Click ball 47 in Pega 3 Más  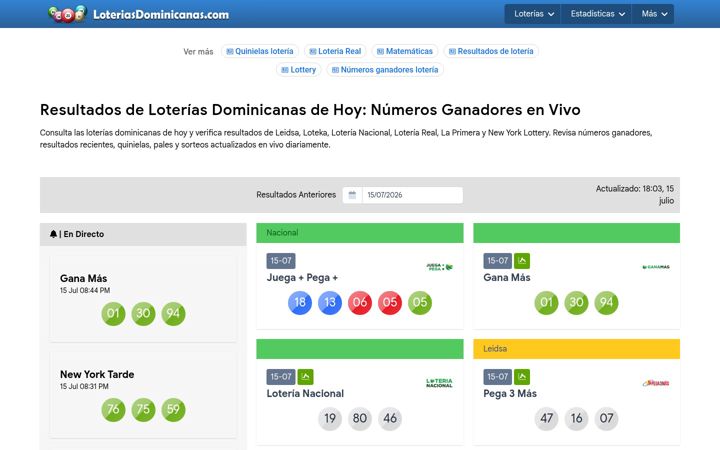pyautogui.click(x=546, y=419)
